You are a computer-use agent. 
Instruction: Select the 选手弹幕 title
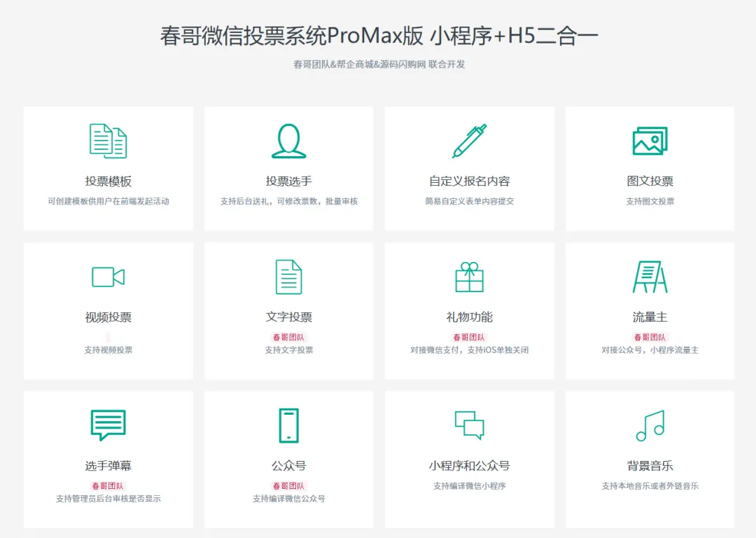108,466
